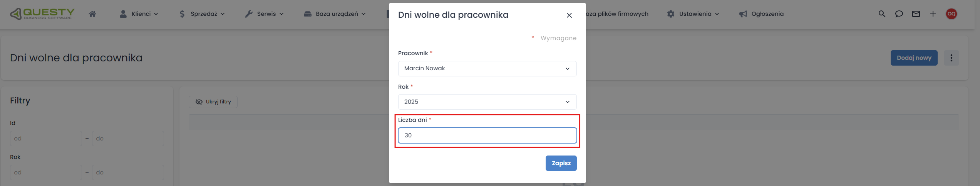980x186 pixels.
Task: Open the mail envelope icon
Action: coord(916,14)
